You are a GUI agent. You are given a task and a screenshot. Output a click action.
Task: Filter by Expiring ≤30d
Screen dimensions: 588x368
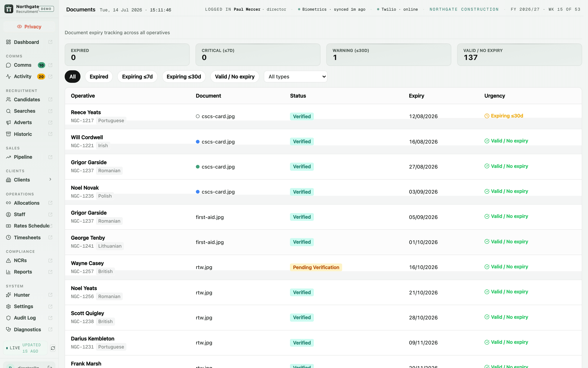[184, 77]
